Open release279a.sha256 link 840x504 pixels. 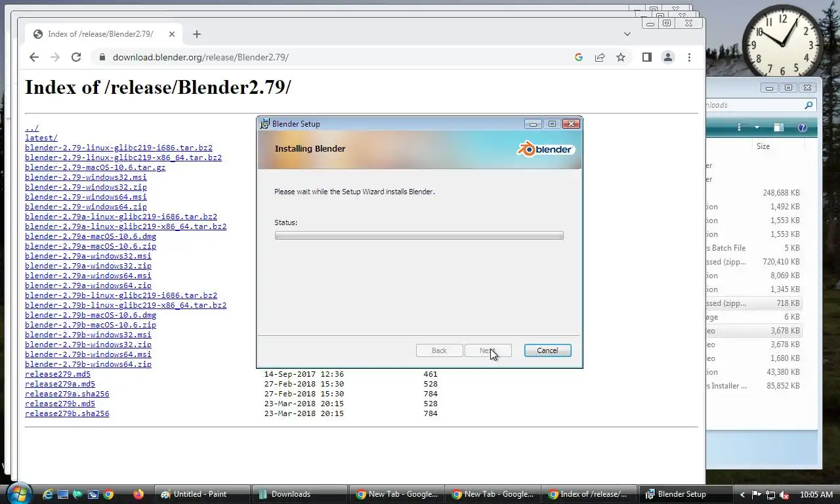[67, 394]
